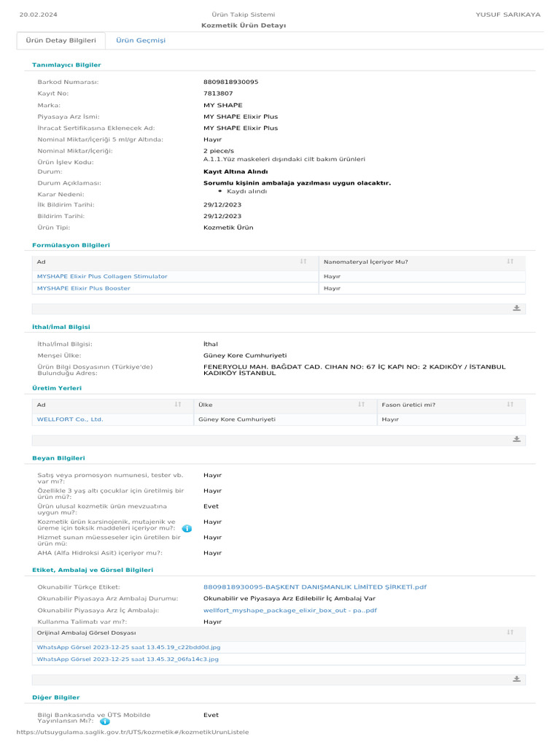Sort Orijinal Ambalaj Görsel Dosyası column

pyautogui.click(x=510, y=632)
